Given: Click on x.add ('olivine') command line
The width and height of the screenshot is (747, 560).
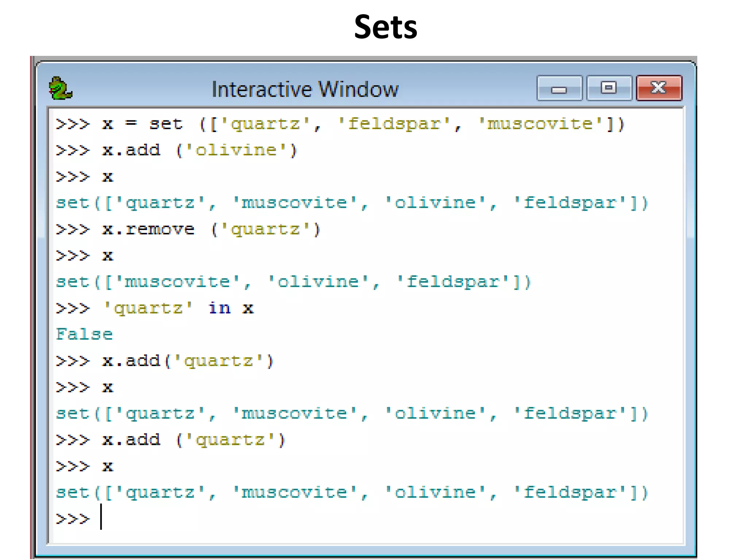Looking at the screenshot, I should click(177, 151).
